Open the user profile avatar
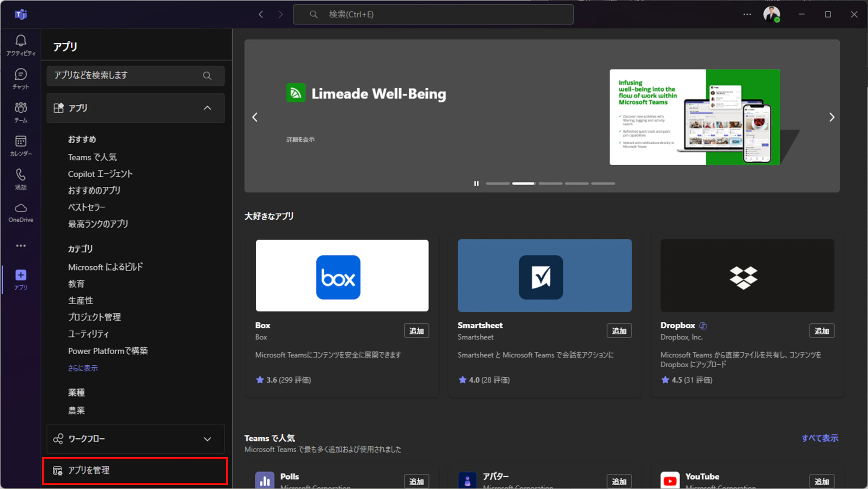The width and height of the screenshot is (868, 489). click(x=771, y=15)
